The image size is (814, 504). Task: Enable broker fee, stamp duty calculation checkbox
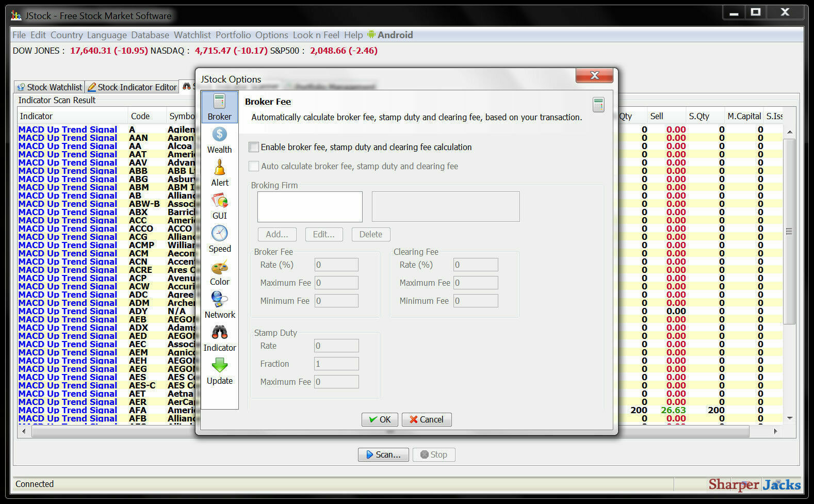(x=254, y=147)
